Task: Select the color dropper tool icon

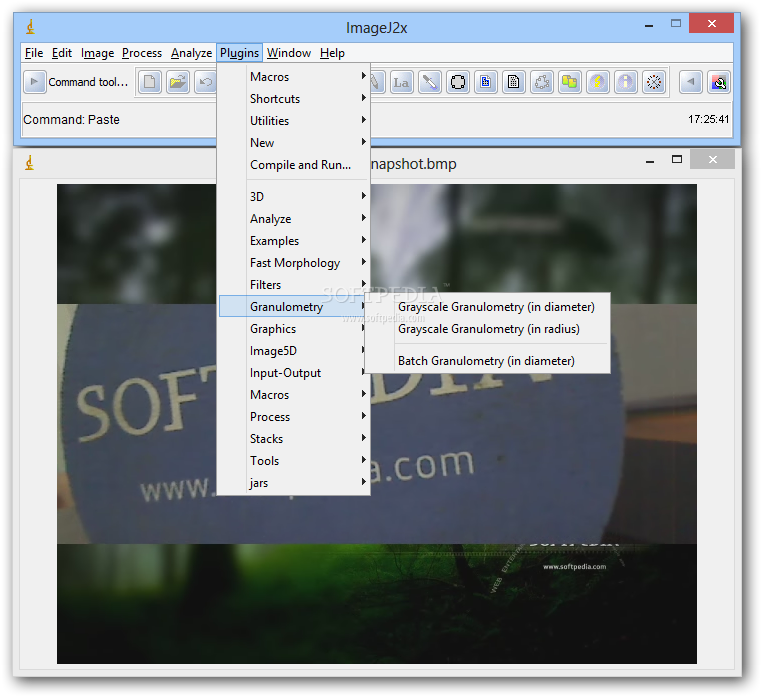Action: tap(430, 82)
